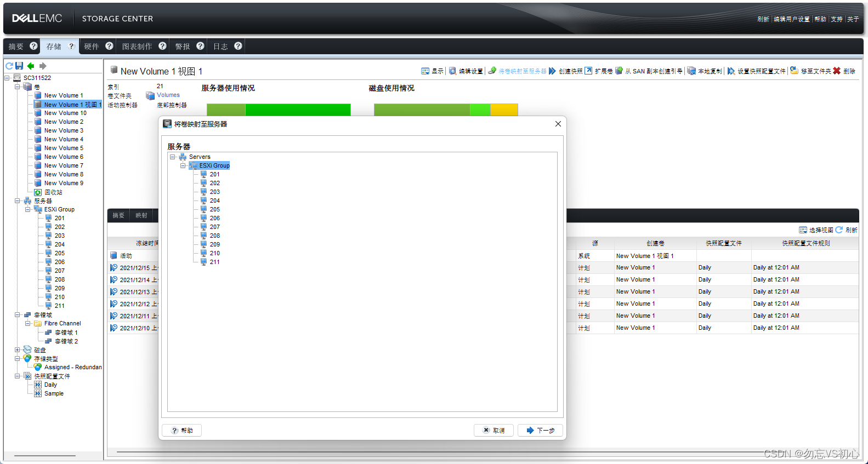Click the 创建快照 snapshot icon in toolbar
Image resolution: width=868 pixels, height=464 pixels.
tap(552, 71)
